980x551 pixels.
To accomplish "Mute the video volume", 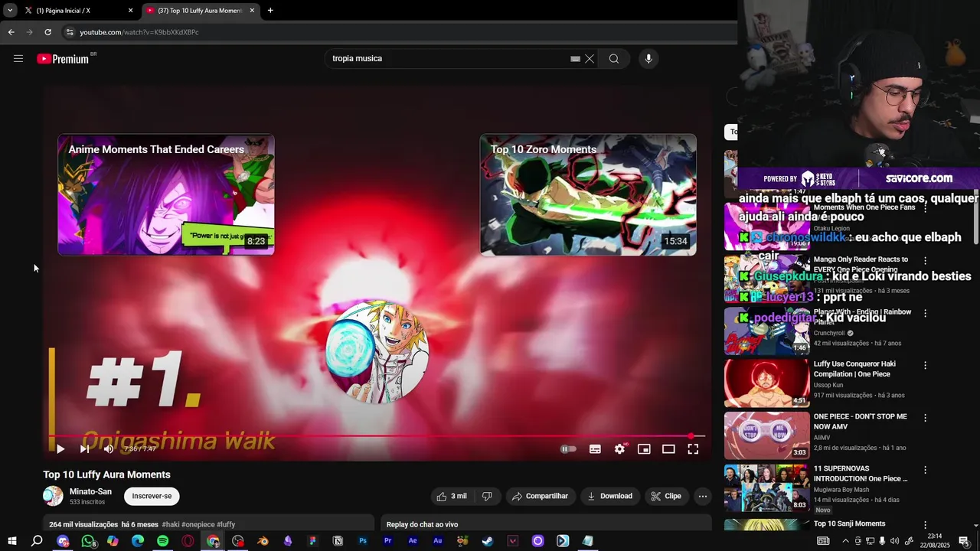I will pos(109,449).
